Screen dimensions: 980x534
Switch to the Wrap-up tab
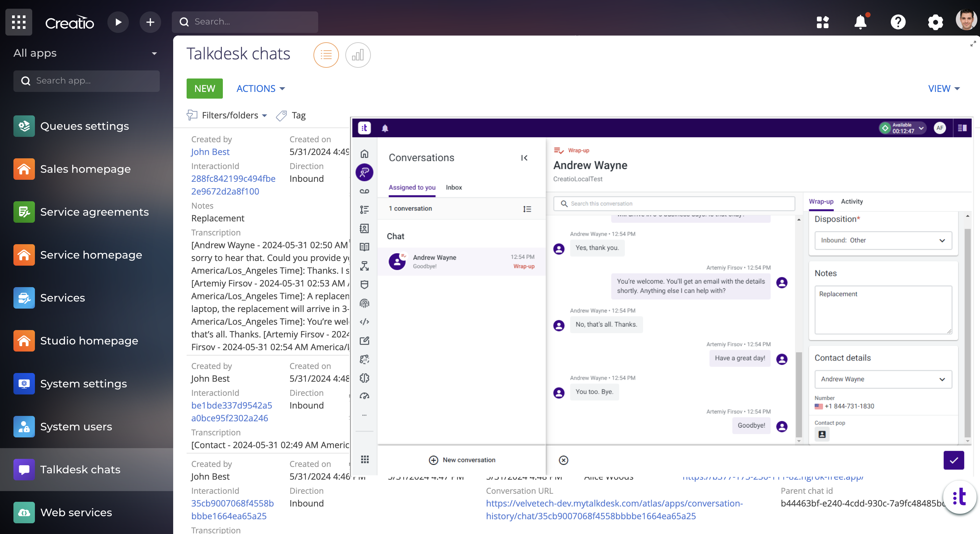pyautogui.click(x=821, y=202)
